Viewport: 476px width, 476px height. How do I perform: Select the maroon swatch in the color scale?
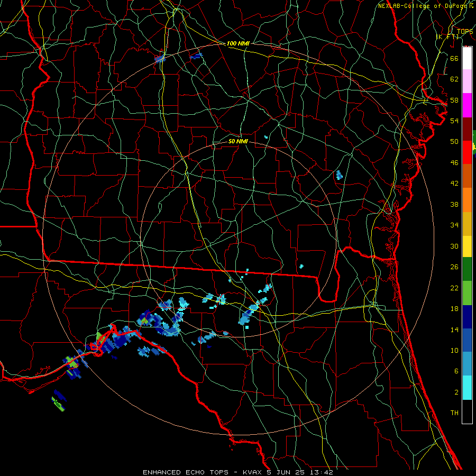(467, 129)
